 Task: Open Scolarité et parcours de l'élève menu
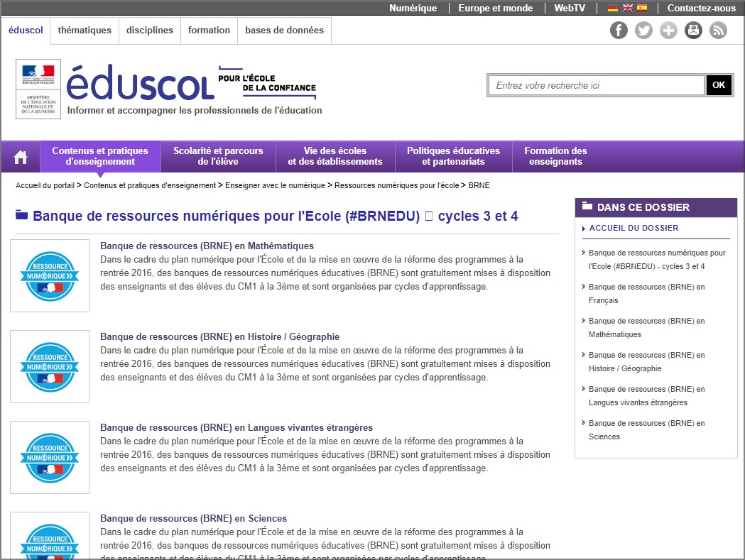tap(218, 156)
